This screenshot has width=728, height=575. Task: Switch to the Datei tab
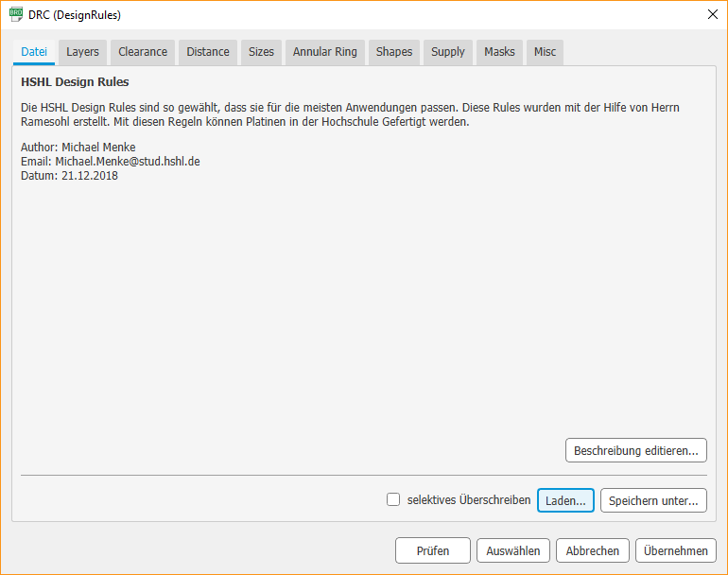tap(34, 52)
